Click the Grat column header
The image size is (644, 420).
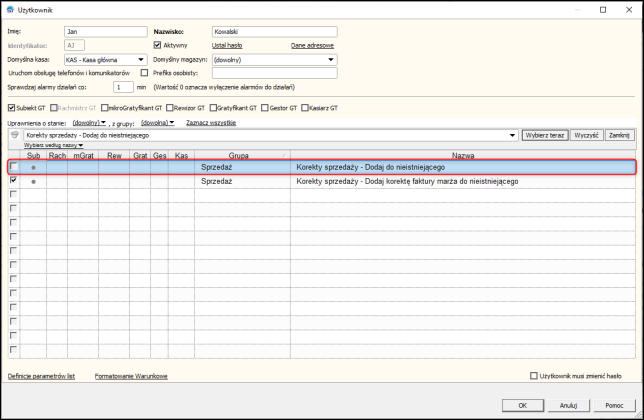140,156
